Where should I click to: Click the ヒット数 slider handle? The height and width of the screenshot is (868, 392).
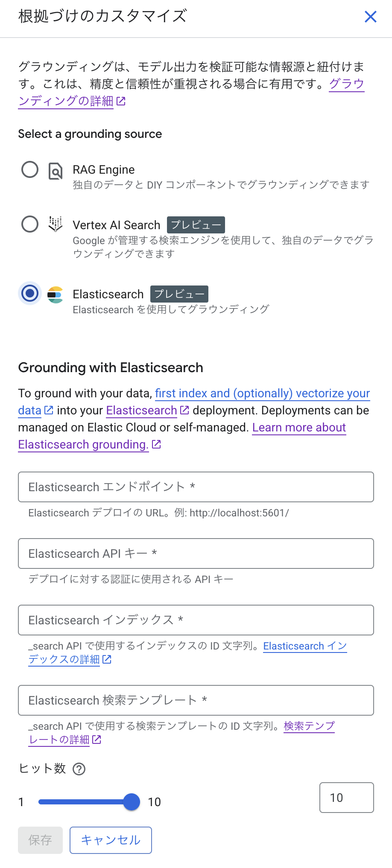coord(132,802)
